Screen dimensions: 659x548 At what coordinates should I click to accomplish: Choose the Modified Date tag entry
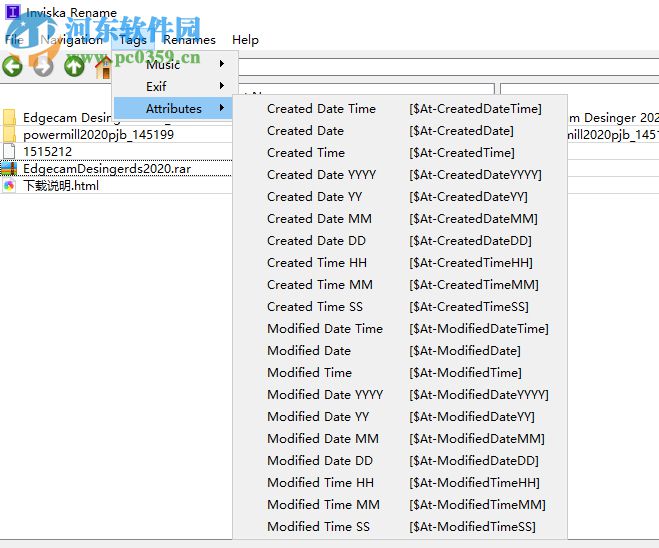tap(400, 350)
